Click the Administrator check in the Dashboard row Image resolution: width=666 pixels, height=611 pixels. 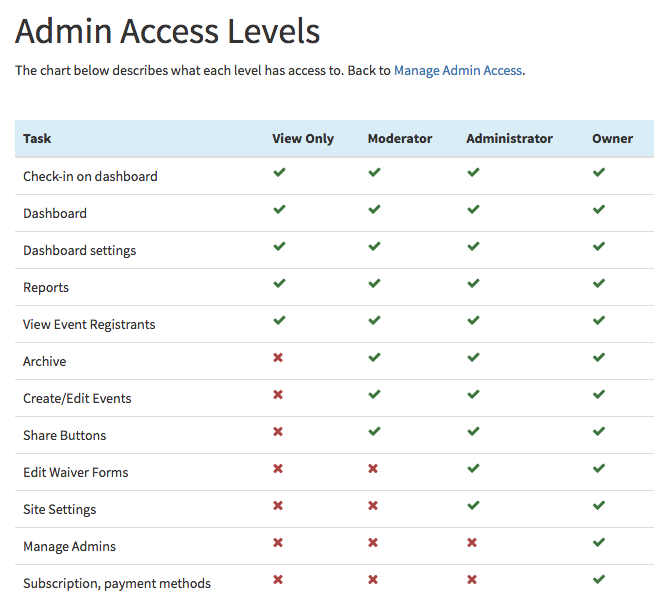click(473, 209)
